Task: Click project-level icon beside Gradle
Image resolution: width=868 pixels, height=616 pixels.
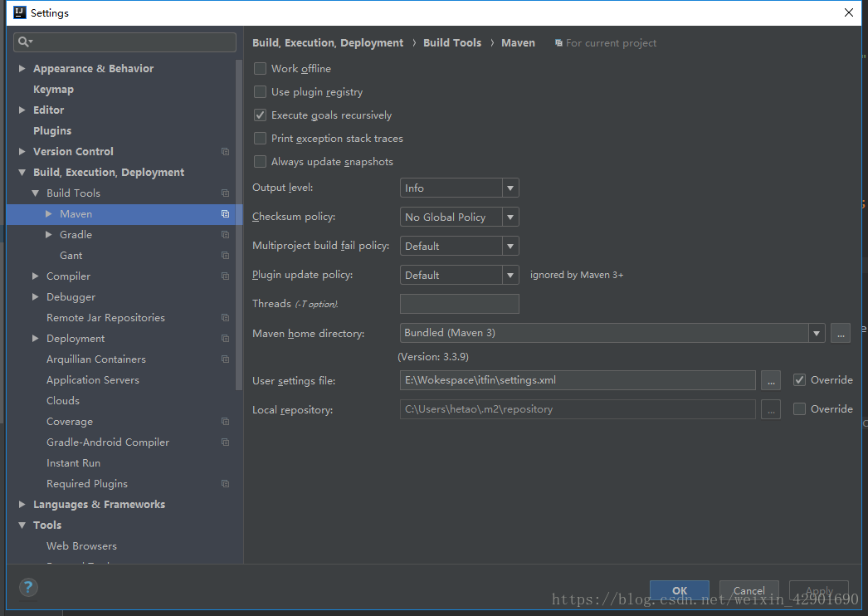Action: click(x=226, y=234)
